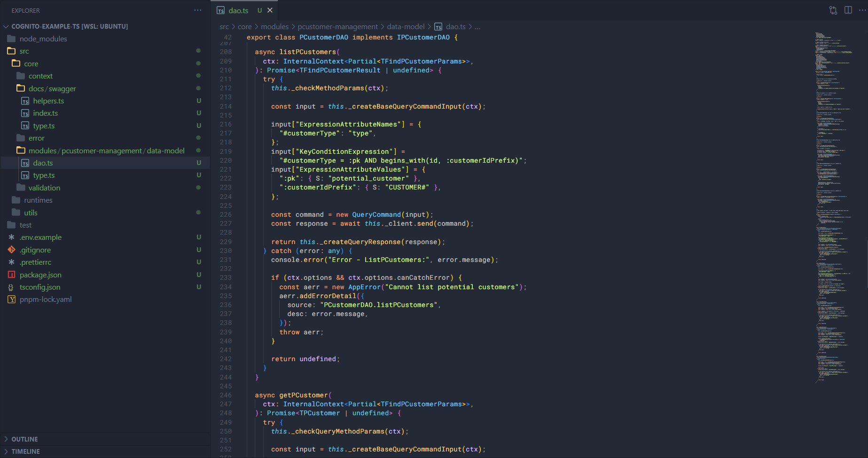
Task: Click line number 226 in the gutter
Action: (226, 215)
